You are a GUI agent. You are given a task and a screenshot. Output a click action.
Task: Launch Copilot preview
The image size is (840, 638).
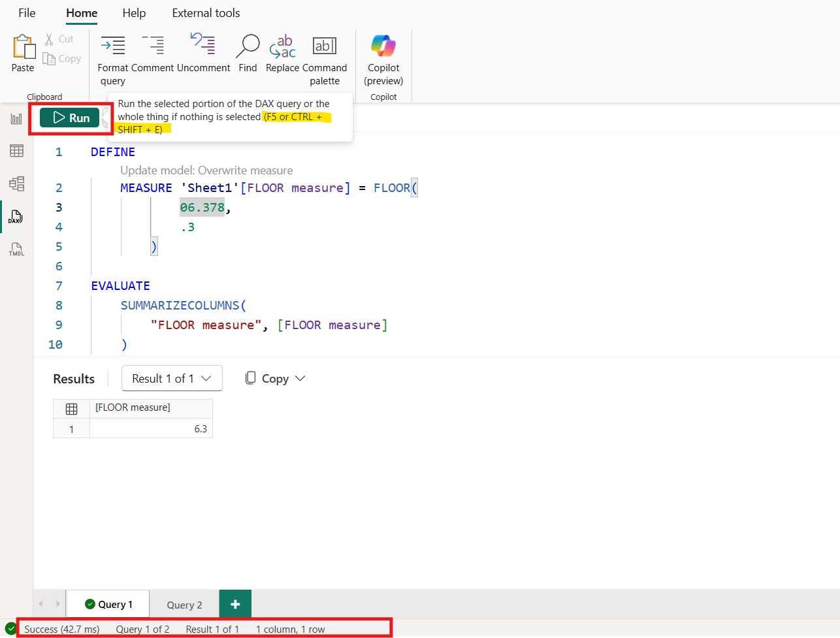383,59
